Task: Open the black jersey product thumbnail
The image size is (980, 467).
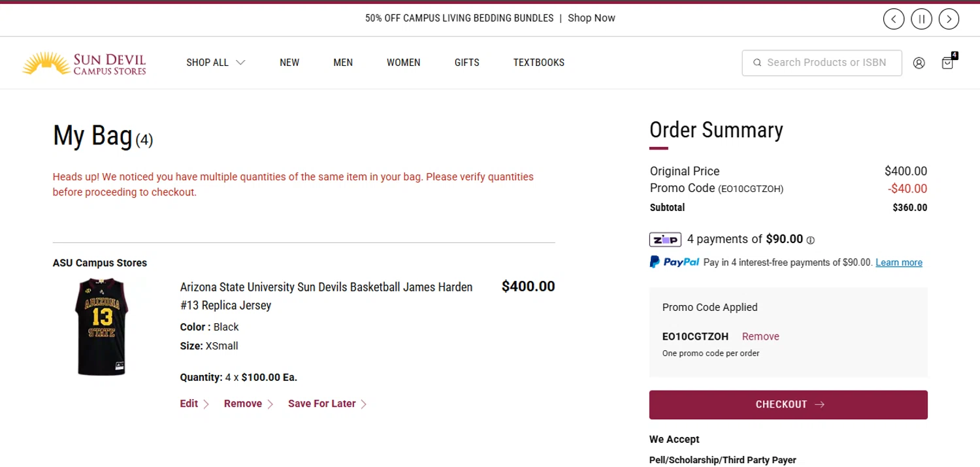Action: pos(101,326)
